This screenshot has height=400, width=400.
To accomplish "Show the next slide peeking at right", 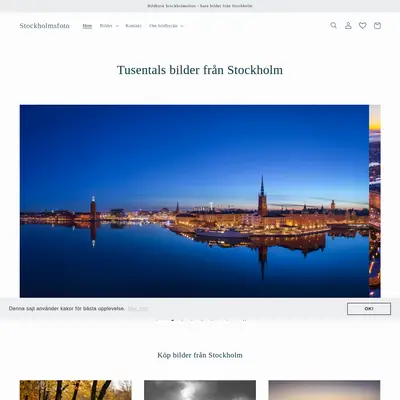I will [375, 201].
